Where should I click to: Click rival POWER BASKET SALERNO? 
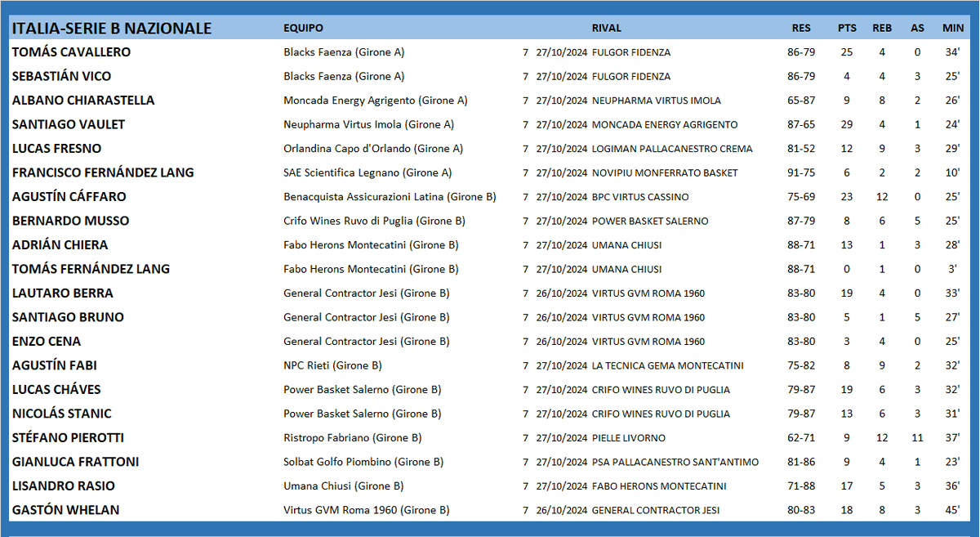coord(650,222)
